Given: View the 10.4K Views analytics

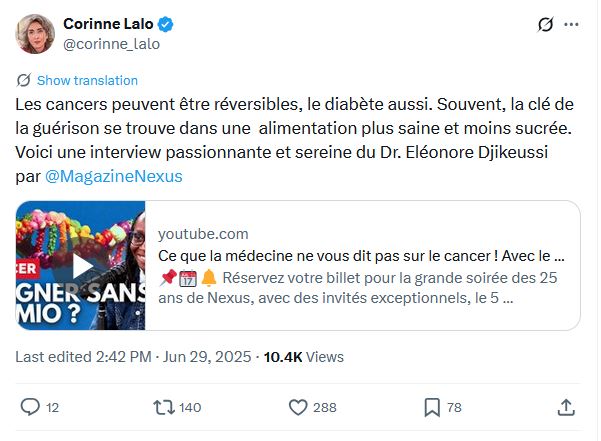Looking at the screenshot, I should click(x=303, y=357).
